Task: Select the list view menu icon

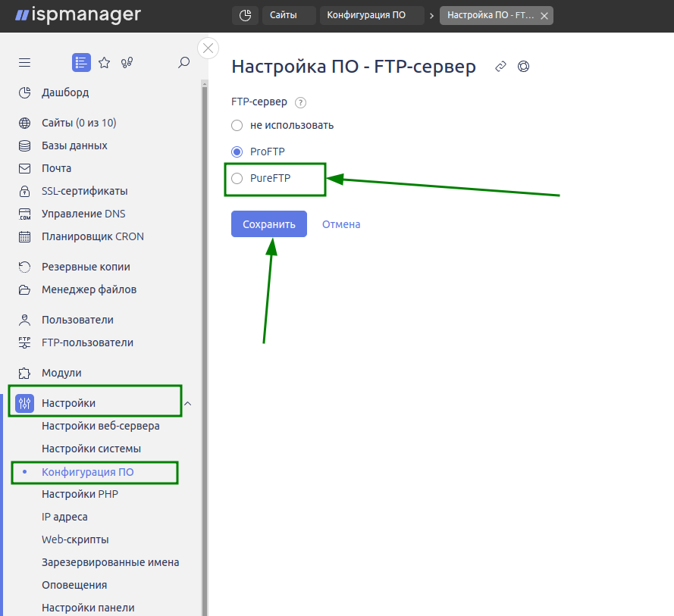Action: [x=81, y=63]
